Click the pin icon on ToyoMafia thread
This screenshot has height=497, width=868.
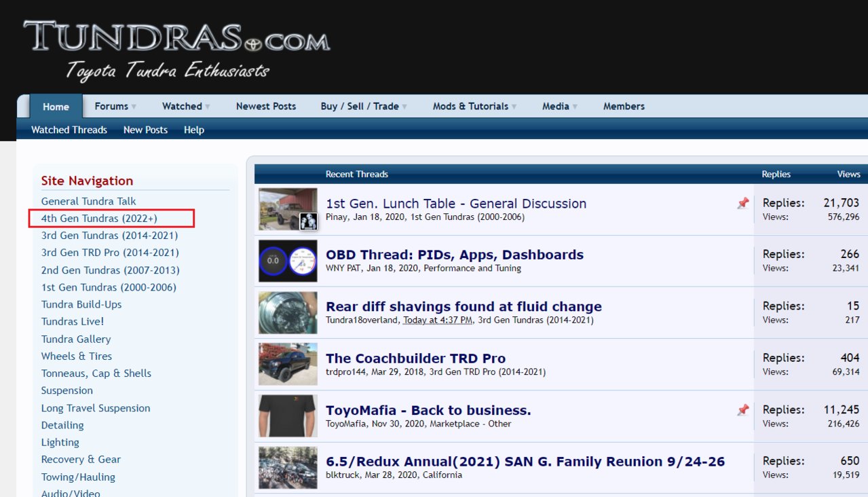pyautogui.click(x=743, y=409)
